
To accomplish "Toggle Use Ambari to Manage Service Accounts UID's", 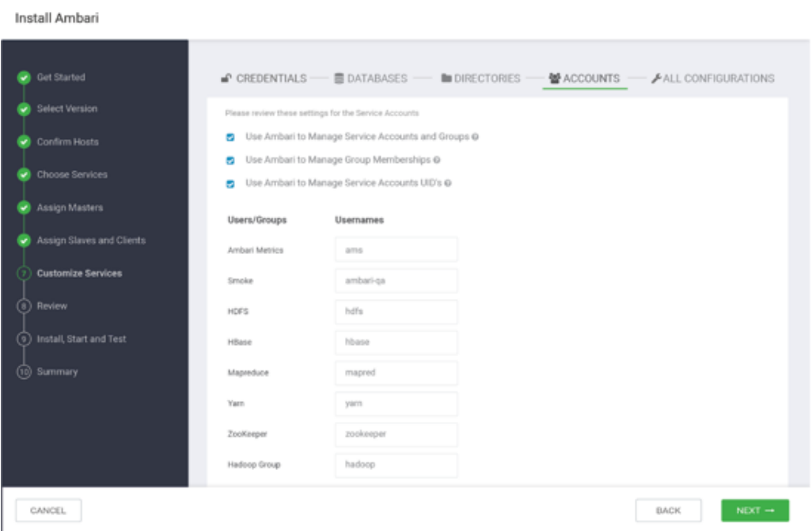I will pos(230,184).
